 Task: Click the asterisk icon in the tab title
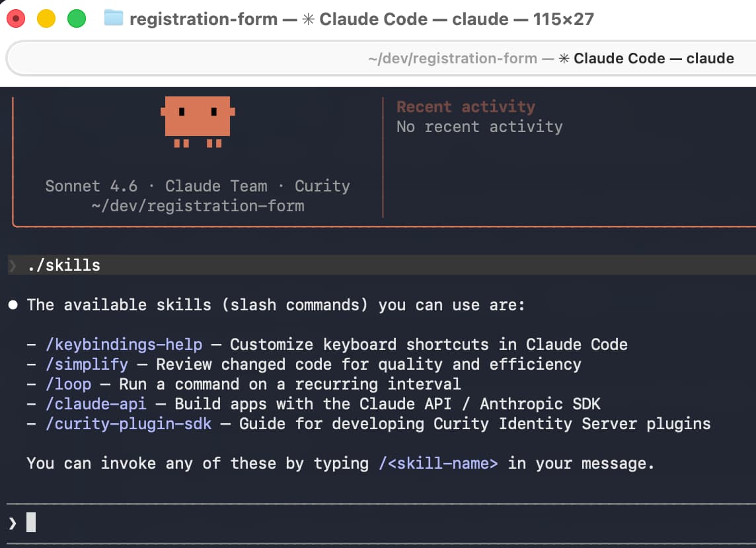pos(564,58)
